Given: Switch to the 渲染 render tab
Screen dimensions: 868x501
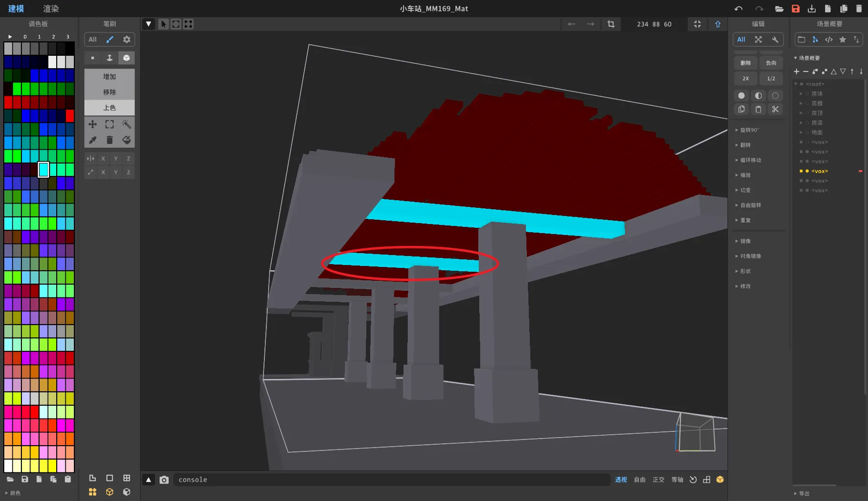Looking at the screenshot, I should (x=50, y=9).
